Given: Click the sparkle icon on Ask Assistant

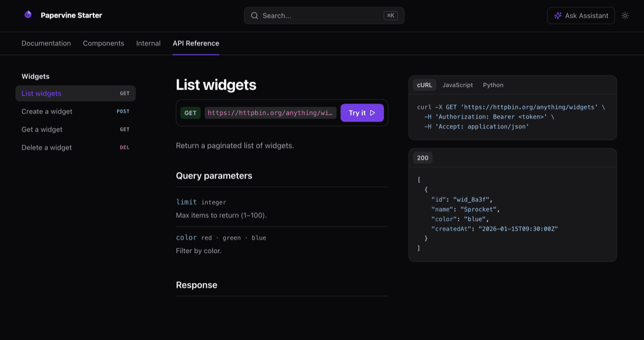Looking at the screenshot, I should [558, 16].
